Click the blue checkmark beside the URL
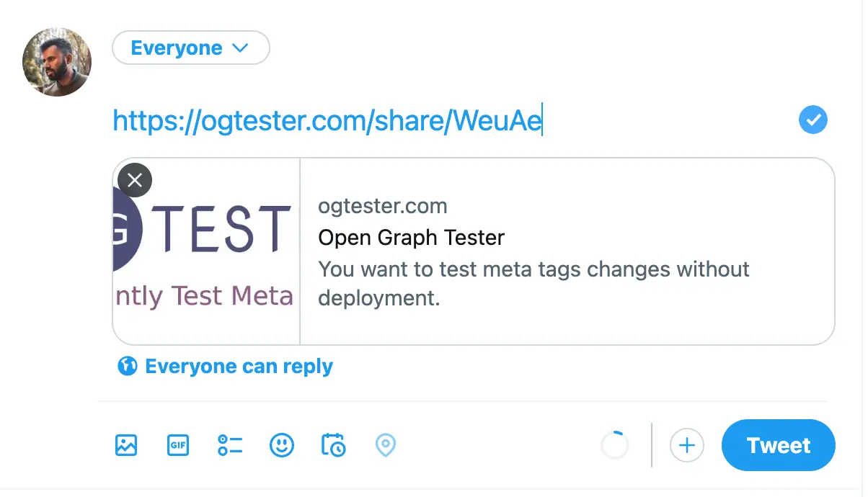Viewport: 868px width, 497px height. pyautogui.click(x=813, y=120)
